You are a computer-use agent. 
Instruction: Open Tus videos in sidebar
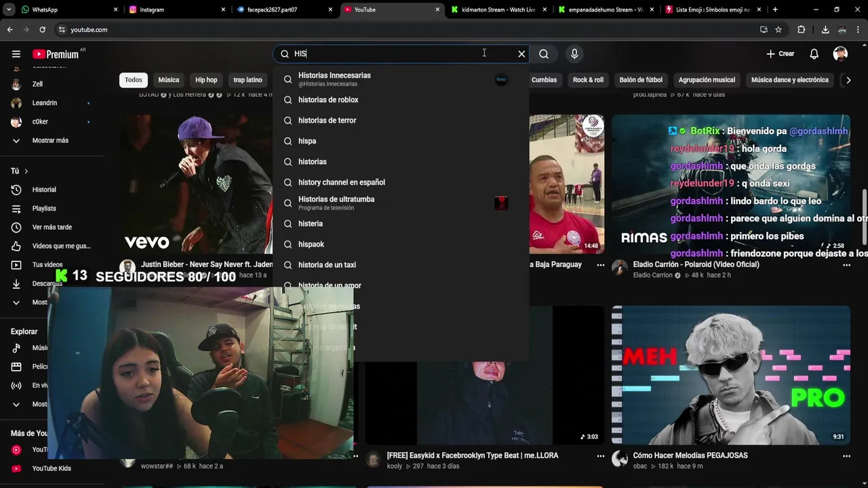52,264
